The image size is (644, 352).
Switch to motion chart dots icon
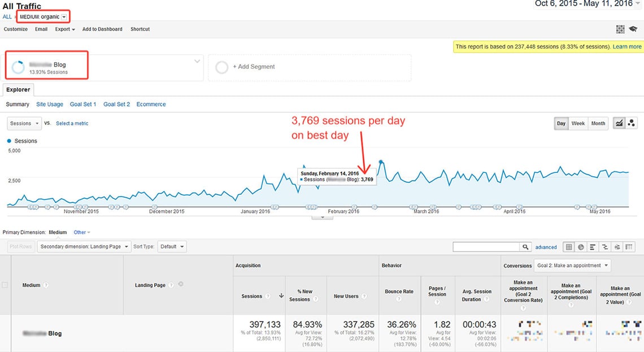pos(631,123)
